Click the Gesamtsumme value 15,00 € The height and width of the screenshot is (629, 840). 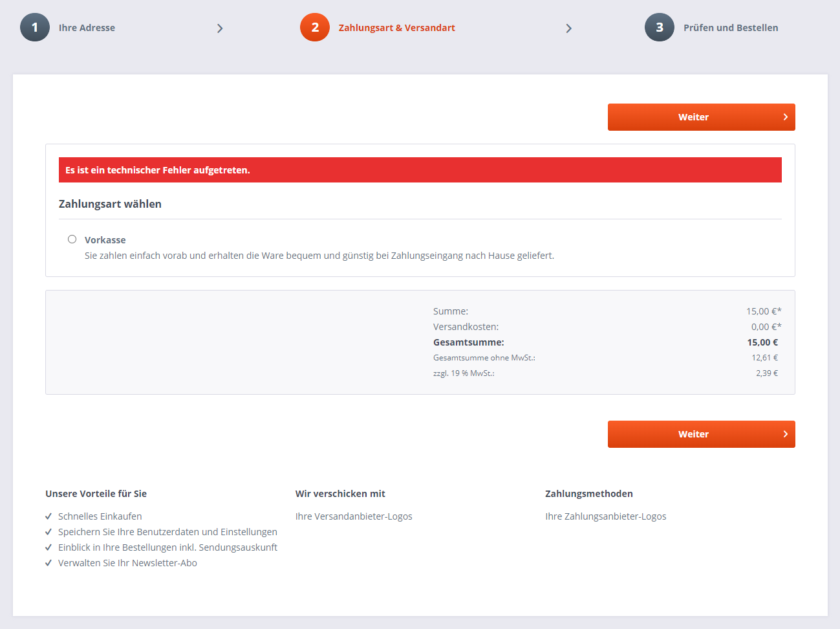[762, 342]
